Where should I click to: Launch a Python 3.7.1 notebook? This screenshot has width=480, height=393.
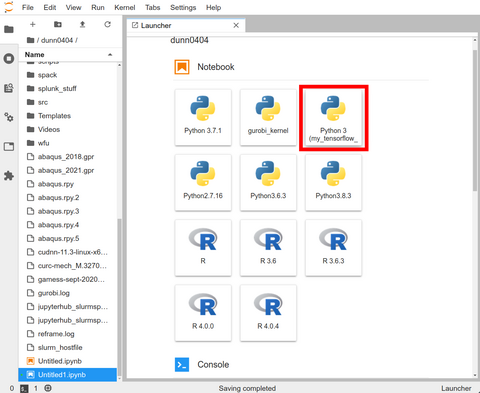tap(203, 117)
